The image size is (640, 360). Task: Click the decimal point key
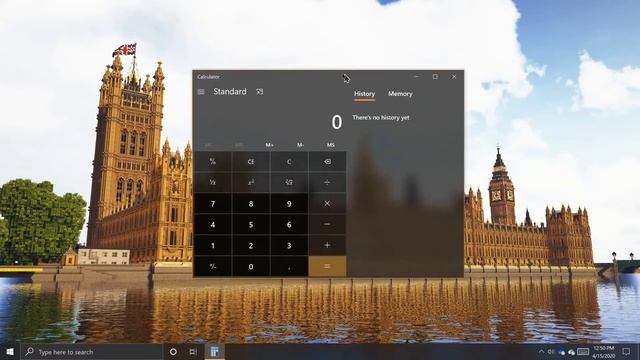289,266
